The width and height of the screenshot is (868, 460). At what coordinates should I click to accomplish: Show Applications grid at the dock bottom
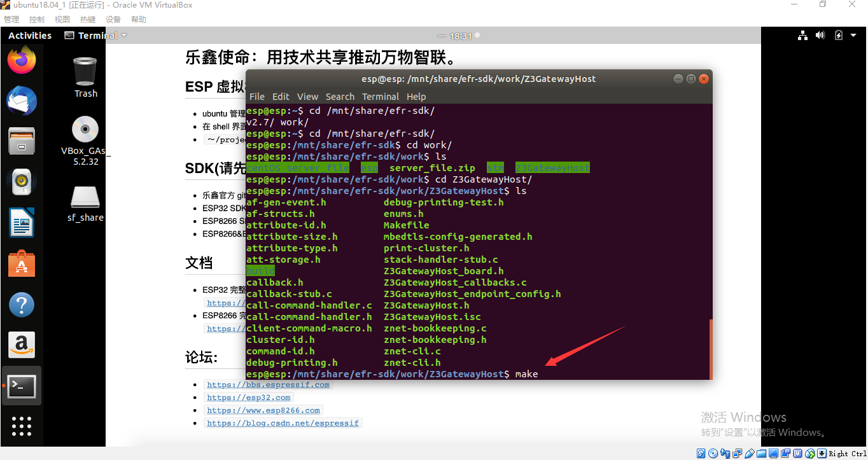[22, 426]
